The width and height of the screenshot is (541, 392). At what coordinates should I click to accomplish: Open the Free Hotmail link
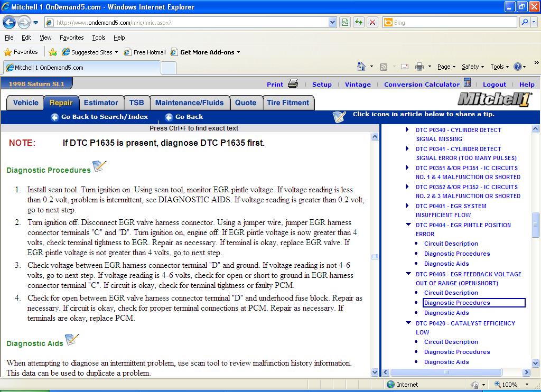pos(145,52)
